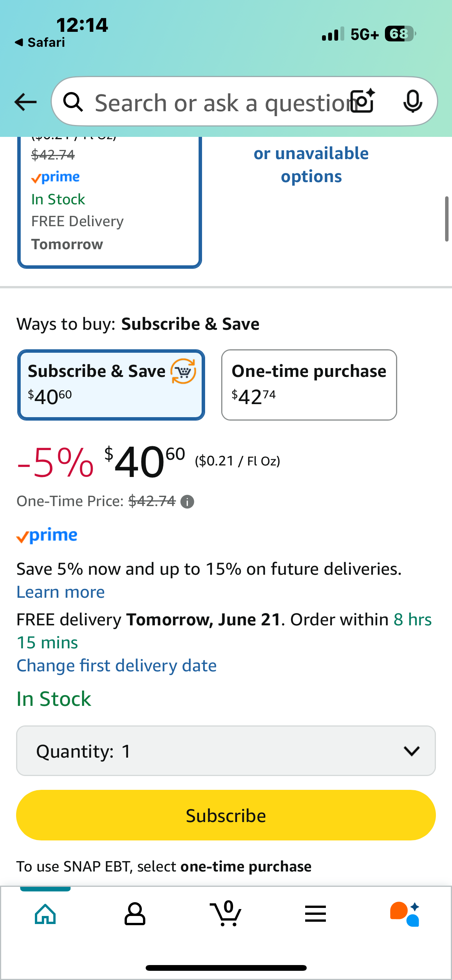Tap the microphone voice search icon
Viewport: 452px width, 980px height.
pos(413,102)
